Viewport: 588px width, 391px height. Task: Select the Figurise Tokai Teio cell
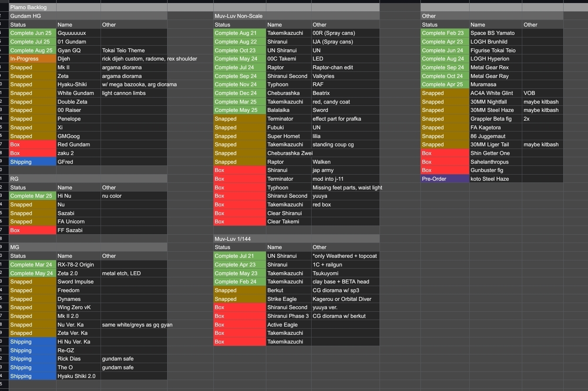pyautogui.click(x=495, y=51)
